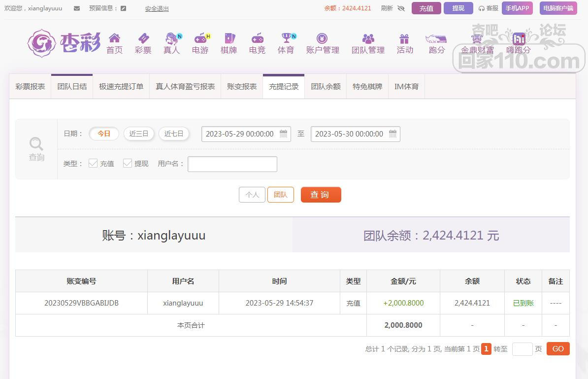Click the orange 查询 button
The height and width of the screenshot is (379, 588).
[321, 195]
